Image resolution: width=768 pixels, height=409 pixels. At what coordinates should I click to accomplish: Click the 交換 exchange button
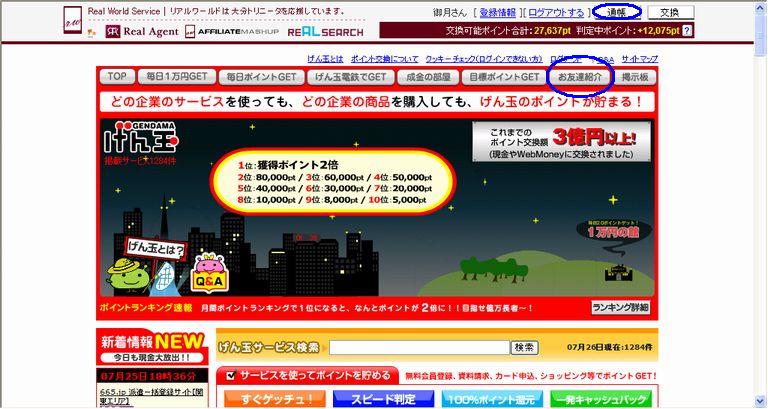pyautogui.click(x=671, y=12)
